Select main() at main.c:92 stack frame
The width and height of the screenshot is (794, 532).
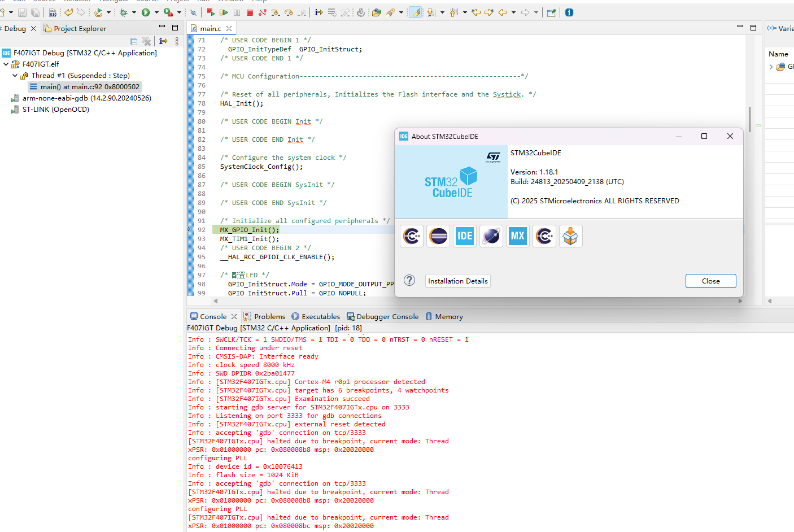(84, 86)
